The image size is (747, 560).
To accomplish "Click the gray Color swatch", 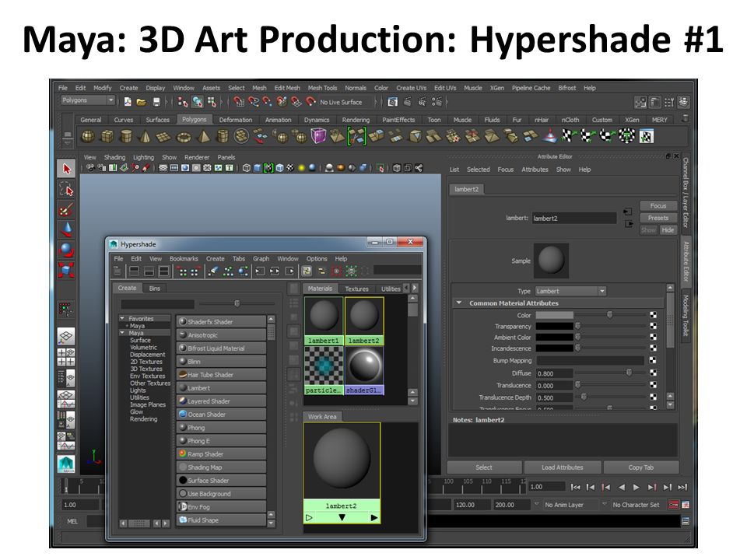I will tap(554, 315).
